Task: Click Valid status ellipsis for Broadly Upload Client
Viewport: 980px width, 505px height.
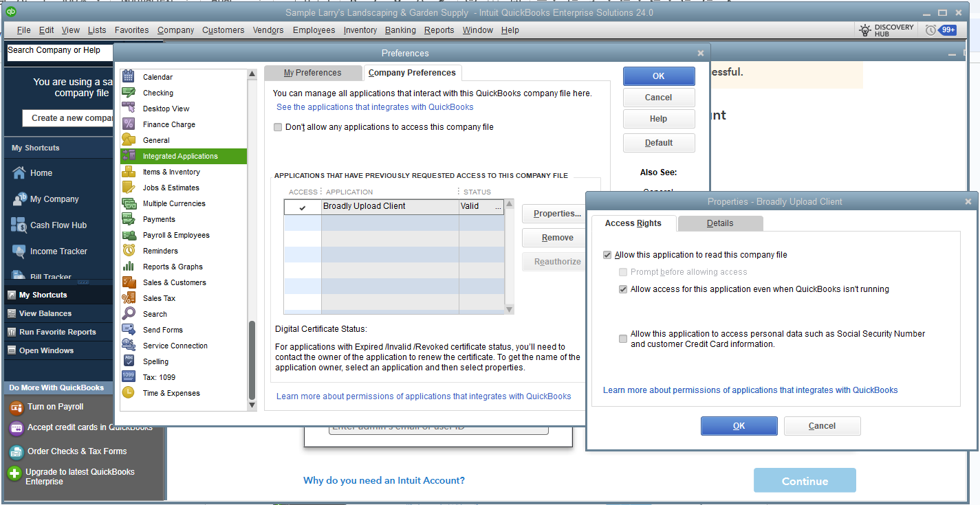Action: tap(498, 207)
